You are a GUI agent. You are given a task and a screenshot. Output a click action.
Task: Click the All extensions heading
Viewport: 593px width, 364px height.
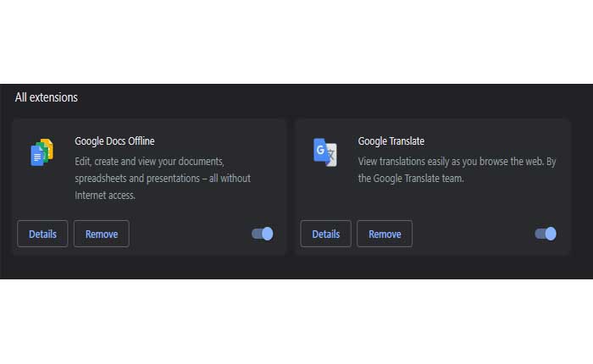[46, 97]
